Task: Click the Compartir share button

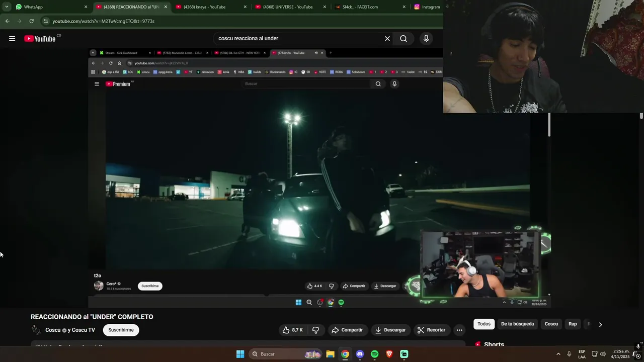Action: pos(347,330)
